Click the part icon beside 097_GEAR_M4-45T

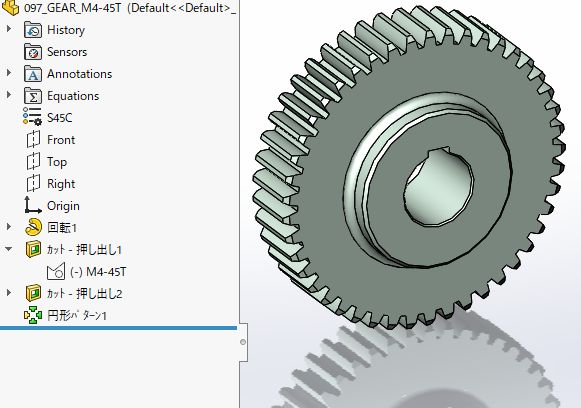point(10,7)
